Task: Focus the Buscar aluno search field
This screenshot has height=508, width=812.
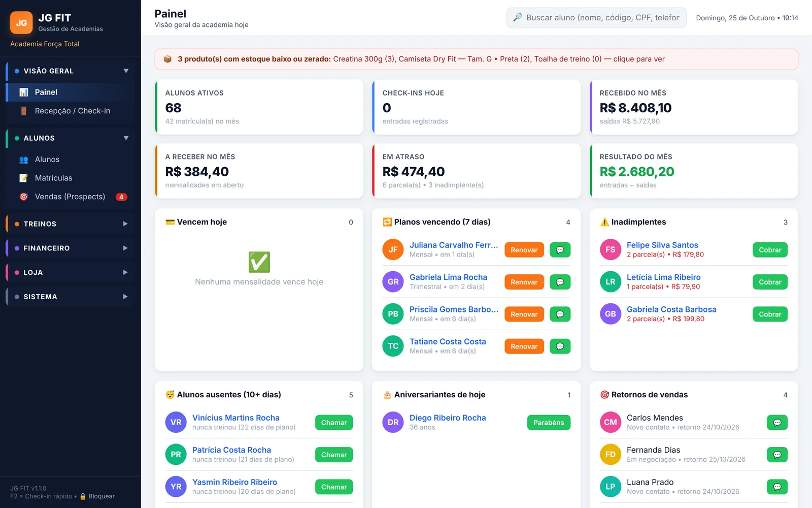Action: [x=596, y=18]
